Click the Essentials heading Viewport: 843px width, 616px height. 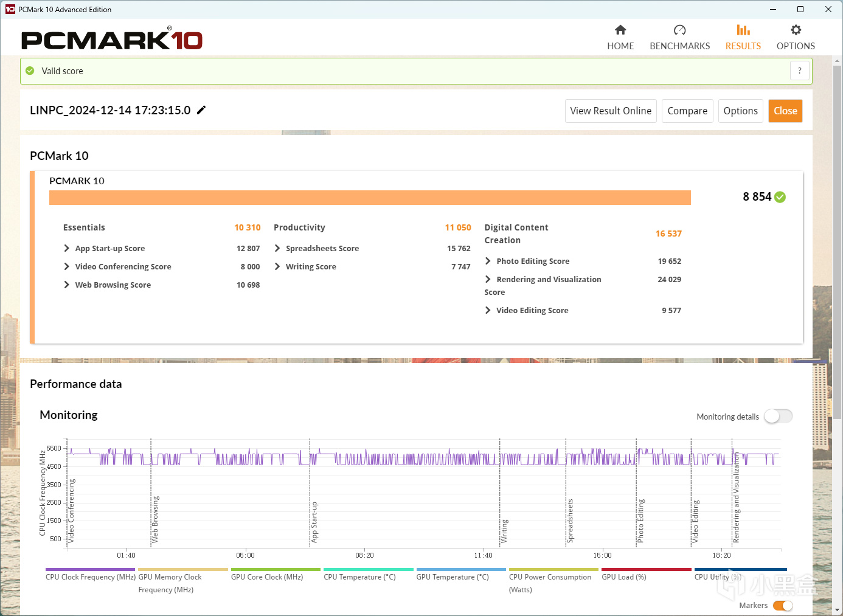84,227
